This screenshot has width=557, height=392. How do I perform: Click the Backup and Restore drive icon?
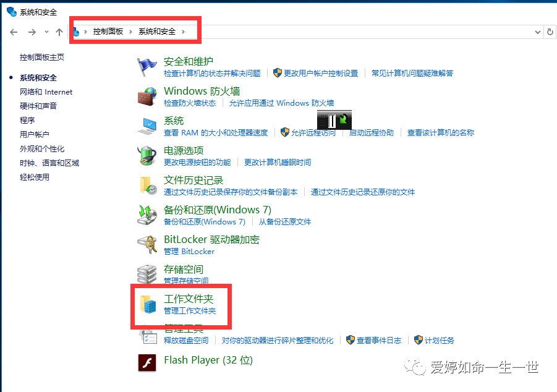[147, 215]
